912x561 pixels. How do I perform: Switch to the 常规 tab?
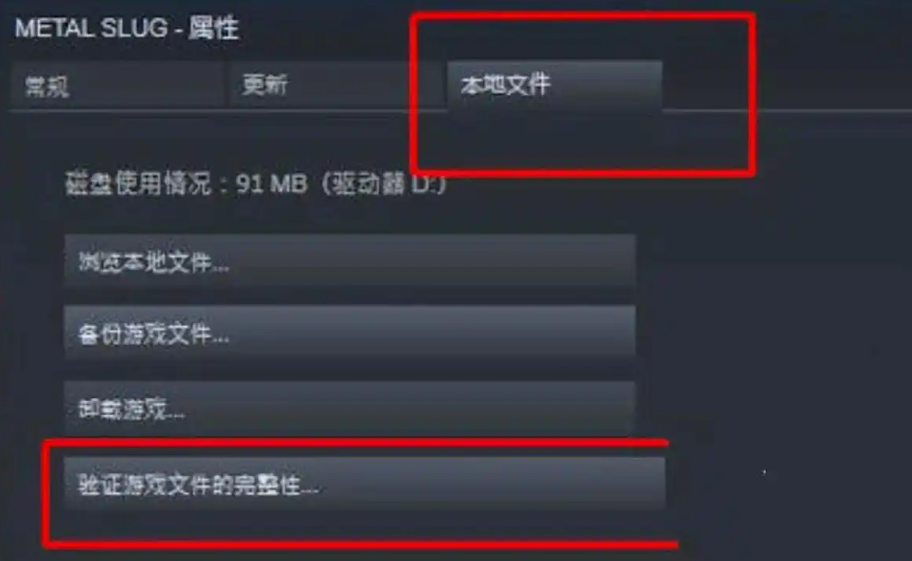(x=117, y=85)
